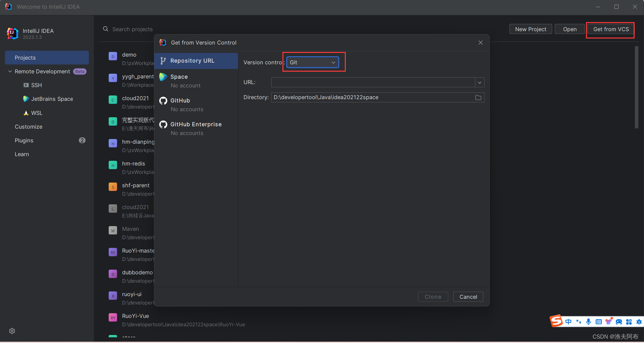Open the Projects section in the sidebar
This screenshot has height=343, width=644.
coord(47,58)
